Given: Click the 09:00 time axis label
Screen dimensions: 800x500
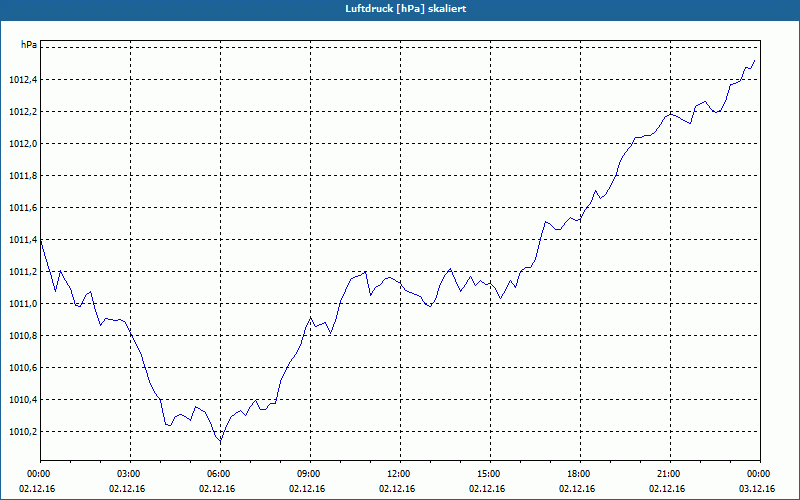Looking at the screenshot, I should pos(310,474).
